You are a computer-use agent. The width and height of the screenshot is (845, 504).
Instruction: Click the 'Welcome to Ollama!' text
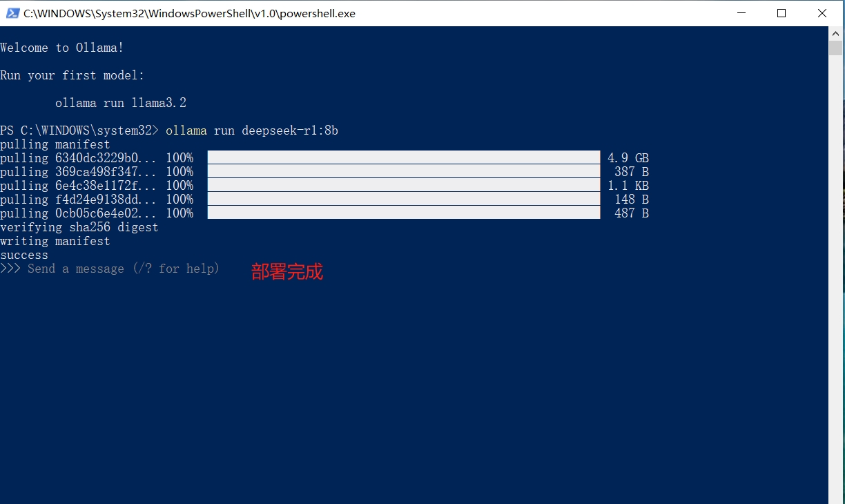(x=62, y=48)
